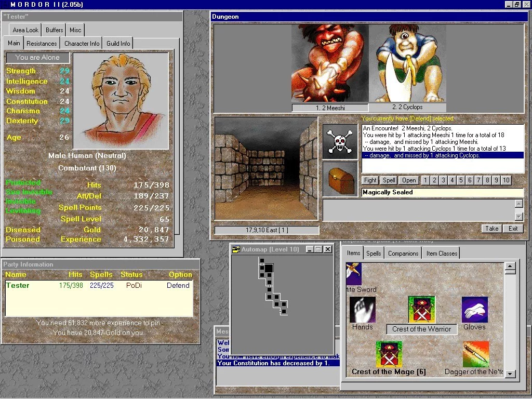532x399 pixels.
Task: Click quick-slot button 1
Action: tap(425, 180)
